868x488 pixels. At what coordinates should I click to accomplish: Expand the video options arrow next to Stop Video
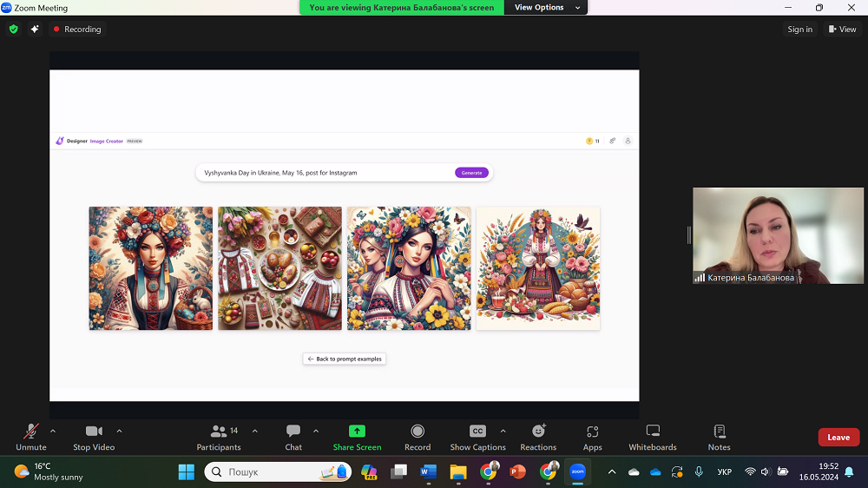click(119, 431)
